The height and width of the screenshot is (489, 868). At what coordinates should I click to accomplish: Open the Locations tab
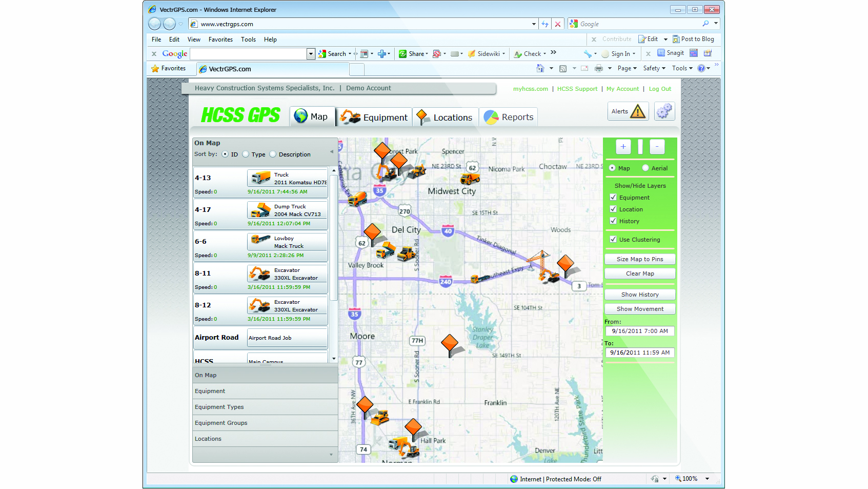(446, 117)
